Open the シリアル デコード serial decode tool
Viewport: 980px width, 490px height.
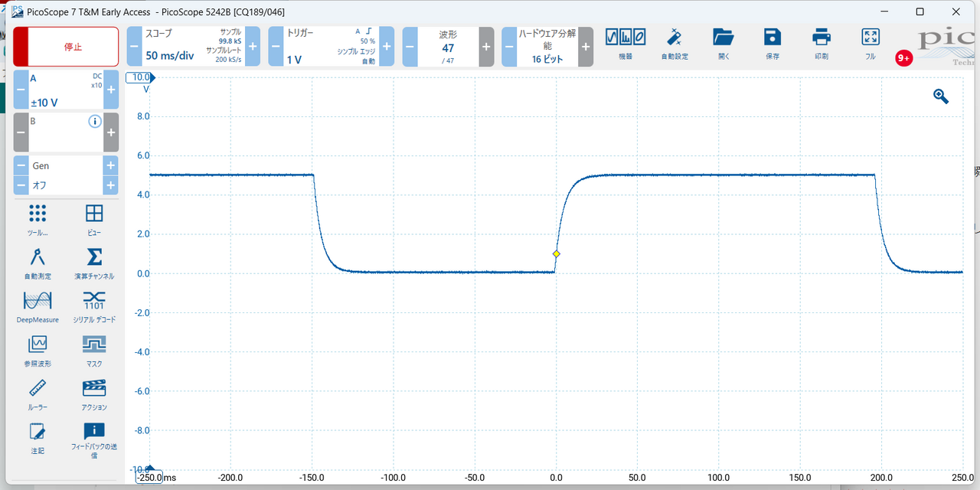pos(94,305)
